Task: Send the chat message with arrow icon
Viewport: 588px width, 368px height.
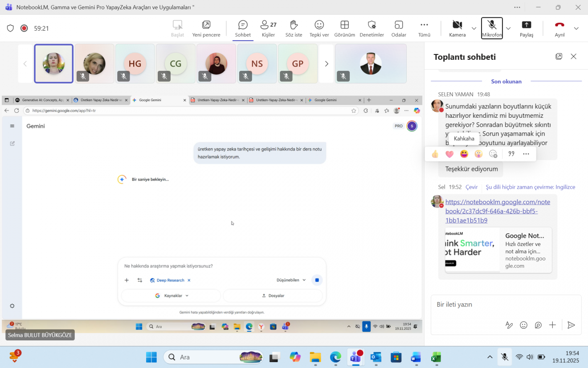Action: tap(571, 325)
